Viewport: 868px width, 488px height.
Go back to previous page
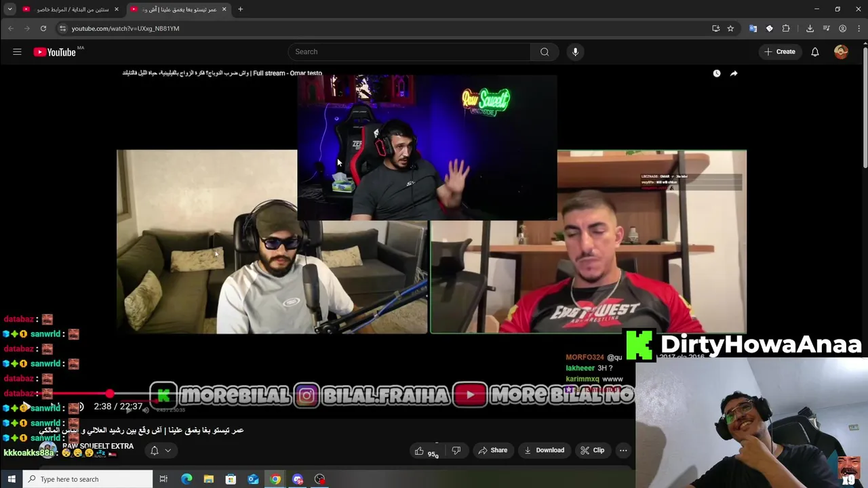click(x=11, y=28)
